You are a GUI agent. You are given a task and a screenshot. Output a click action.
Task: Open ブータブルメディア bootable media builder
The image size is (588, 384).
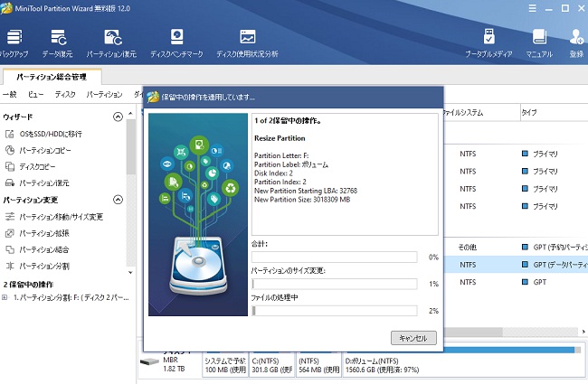(x=488, y=43)
